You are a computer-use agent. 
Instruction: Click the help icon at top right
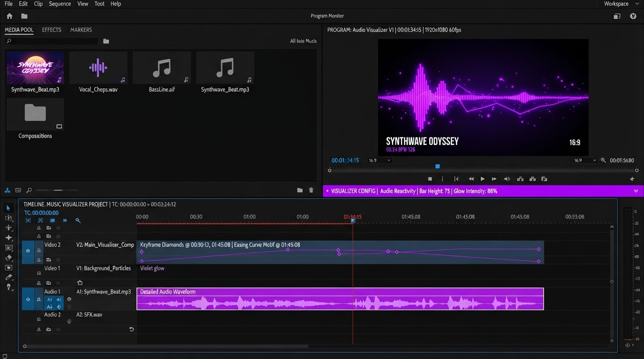pos(633,16)
